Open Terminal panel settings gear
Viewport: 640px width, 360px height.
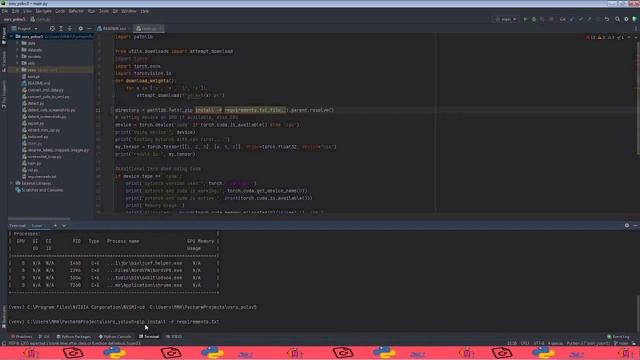[x=627, y=225]
